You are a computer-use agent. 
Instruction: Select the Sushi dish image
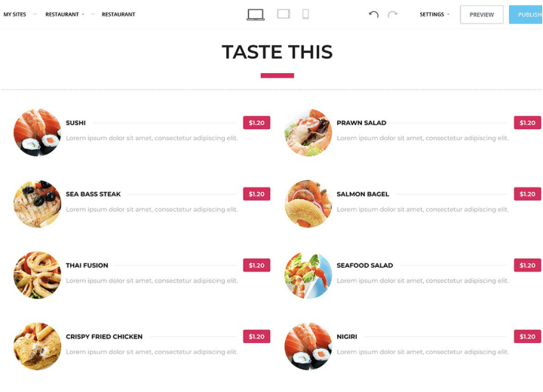coord(37,133)
